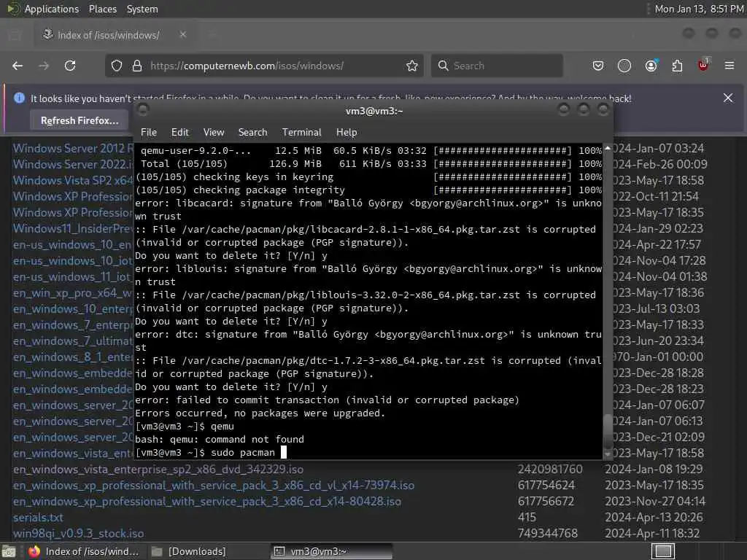
Task: Click the Firefox icon in the taskbar
Action: point(34,551)
